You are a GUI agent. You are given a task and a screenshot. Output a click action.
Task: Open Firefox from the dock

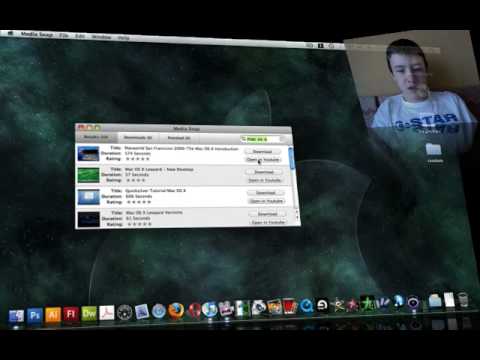click(x=176, y=311)
